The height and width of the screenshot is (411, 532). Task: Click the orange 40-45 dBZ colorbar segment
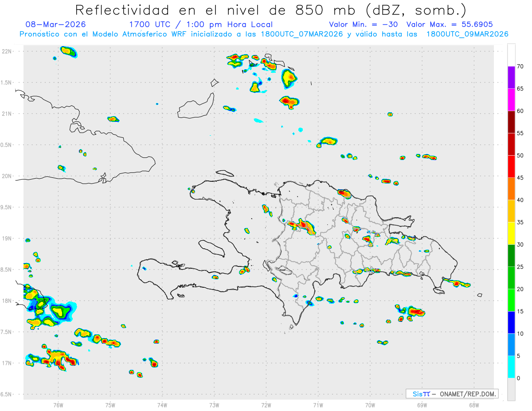click(x=511, y=189)
